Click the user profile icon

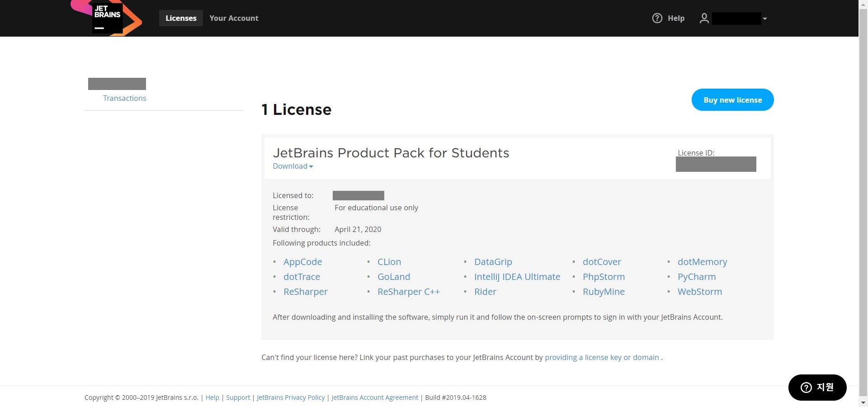point(704,18)
